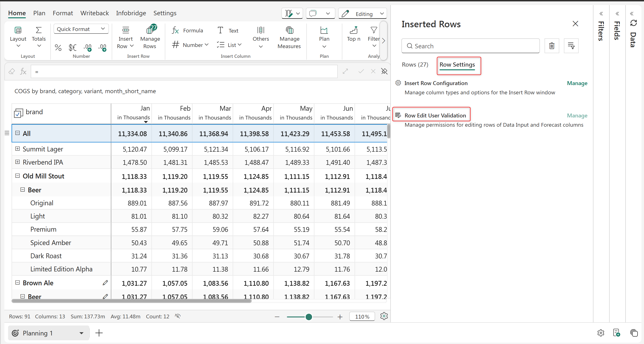This screenshot has width=644, height=344.
Task: Click Manage for Insert Row Configuration
Action: 577,83
